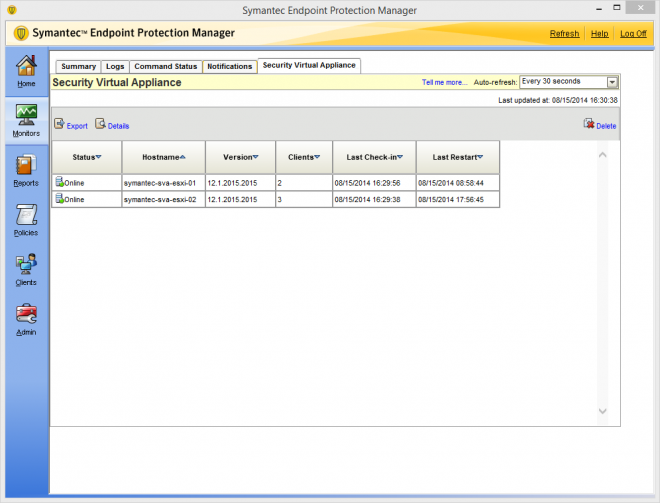Sort by Last Restart column header
The width and height of the screenshot is (660, 503).
[458, 157]
